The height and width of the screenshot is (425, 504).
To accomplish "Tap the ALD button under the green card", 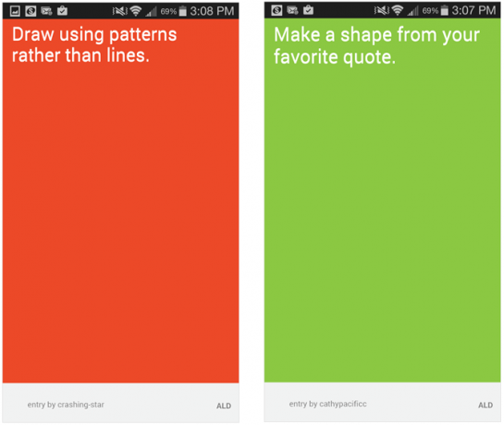I will (x=486, y=405).
